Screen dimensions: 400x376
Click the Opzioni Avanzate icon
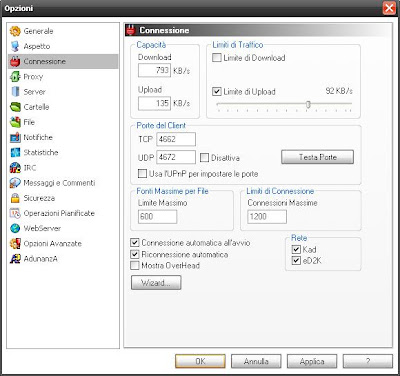[15, 243]
